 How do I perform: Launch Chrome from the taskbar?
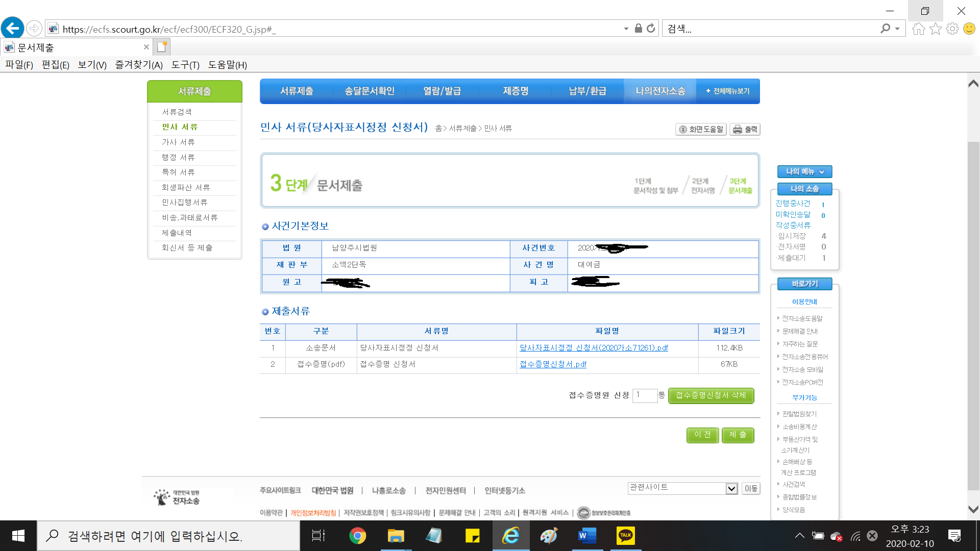pos(357,536)
